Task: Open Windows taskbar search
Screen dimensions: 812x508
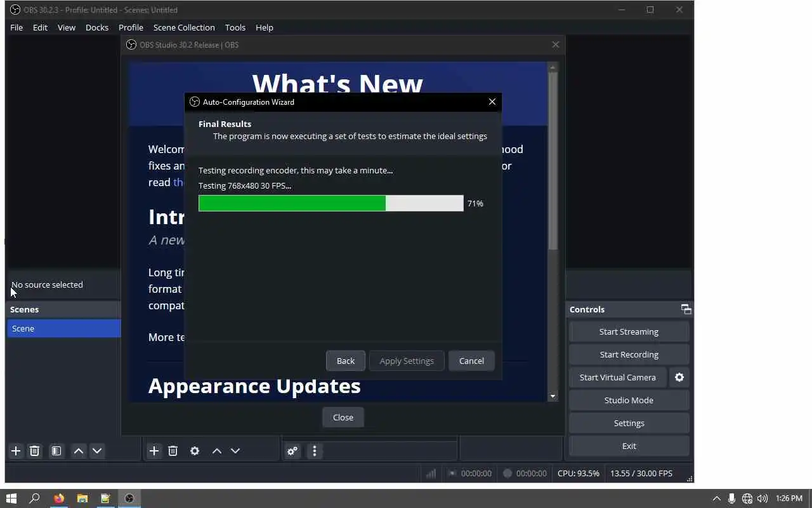Action: (35, 498)
